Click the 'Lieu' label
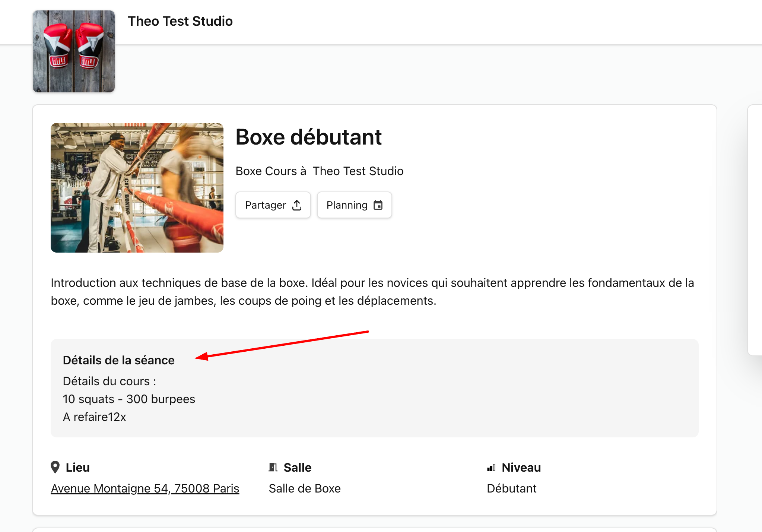762x532 pixels. (x=77, y=467)
